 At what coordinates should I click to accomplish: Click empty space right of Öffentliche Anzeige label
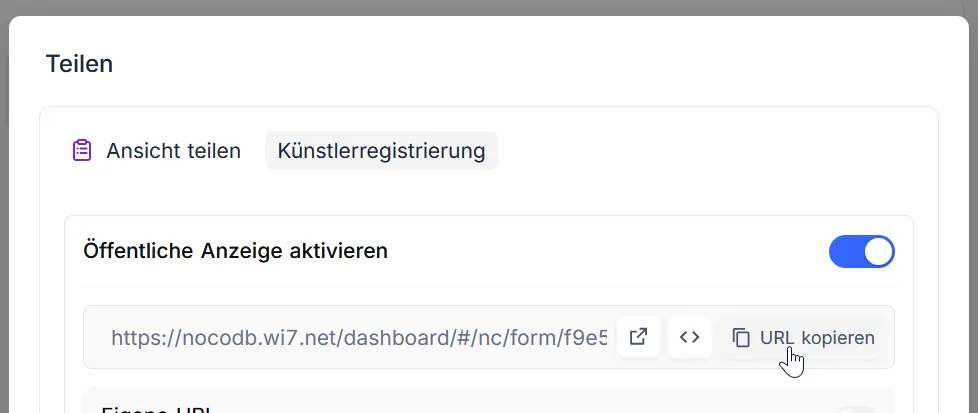(x=600, y=251)
